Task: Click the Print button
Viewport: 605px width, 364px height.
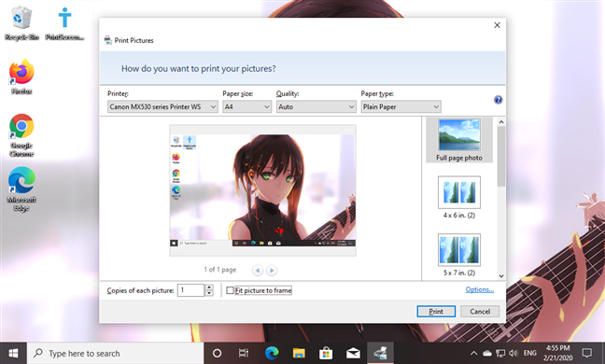Action: pos(436,312)
